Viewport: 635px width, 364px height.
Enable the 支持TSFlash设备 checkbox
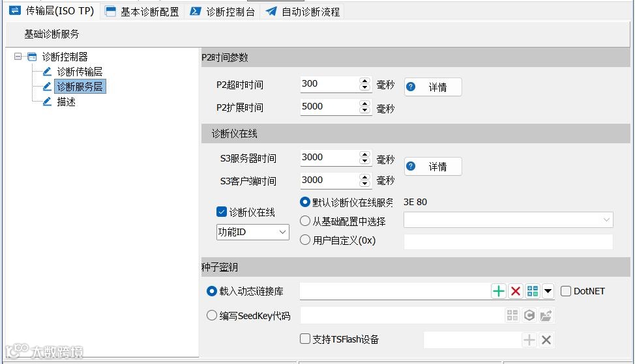[305, 339]
